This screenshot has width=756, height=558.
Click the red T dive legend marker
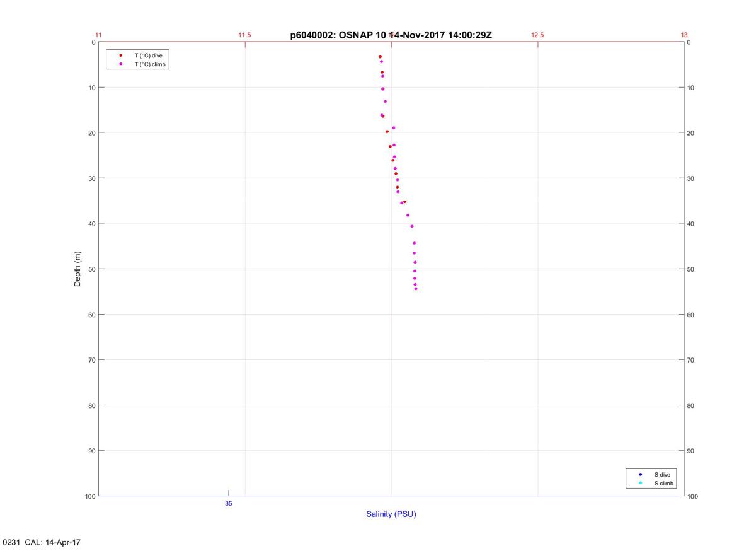[x=120, y=55]
